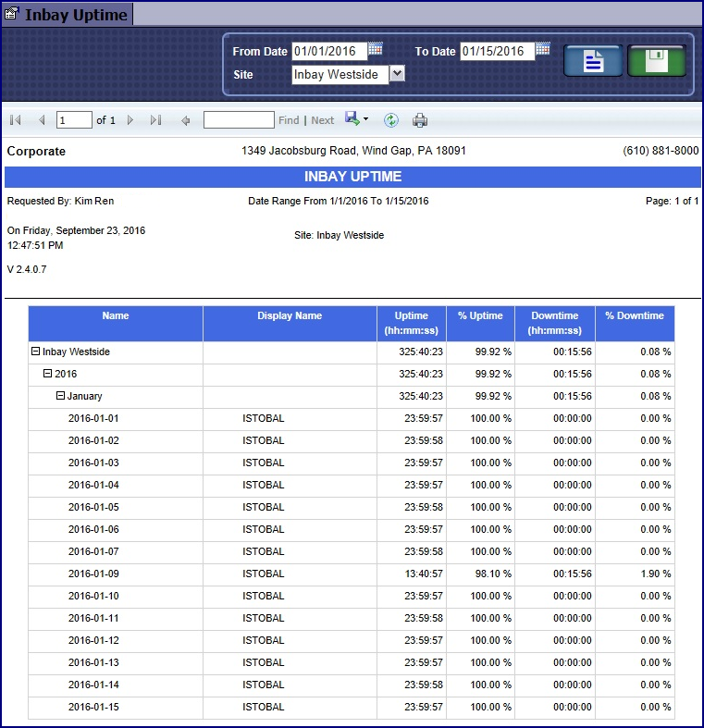Image resolution: width=704 pixels, height=728 pixels.
Task: Go to previous report page
Action: coord(42,120)
